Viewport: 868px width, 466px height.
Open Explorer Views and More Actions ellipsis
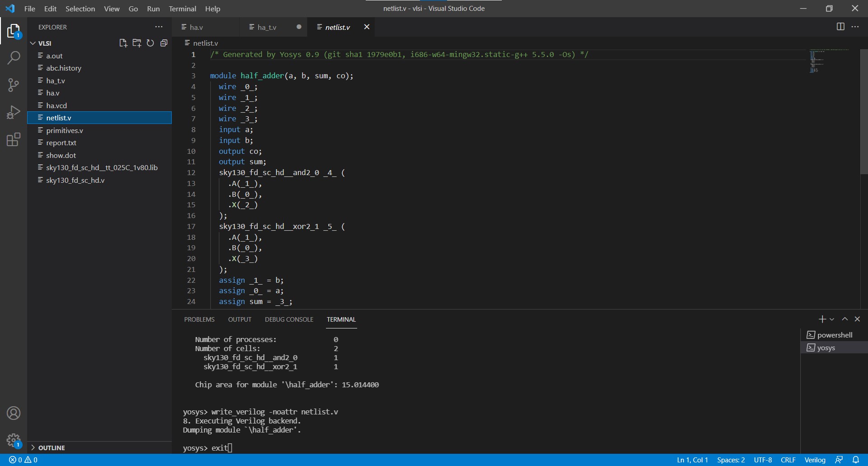[x=159, y=27]
